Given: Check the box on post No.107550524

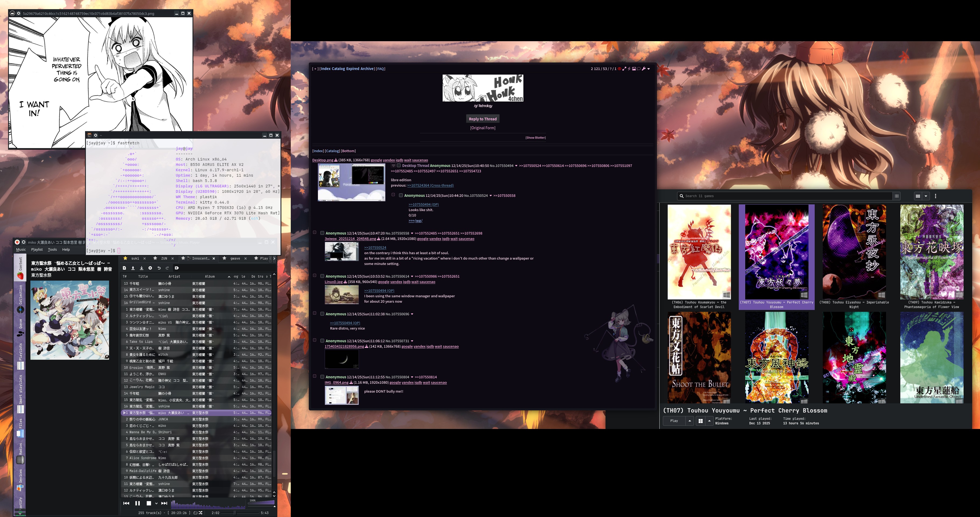Looking at the screenshot, I should click(x=401, y=195).
